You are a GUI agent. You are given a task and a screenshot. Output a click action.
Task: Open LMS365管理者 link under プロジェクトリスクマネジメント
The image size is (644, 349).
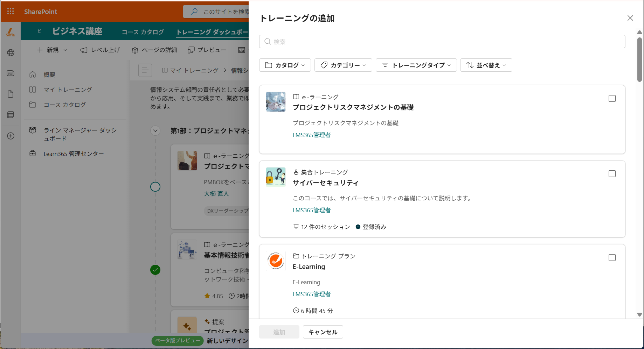(x=312, y=135)
